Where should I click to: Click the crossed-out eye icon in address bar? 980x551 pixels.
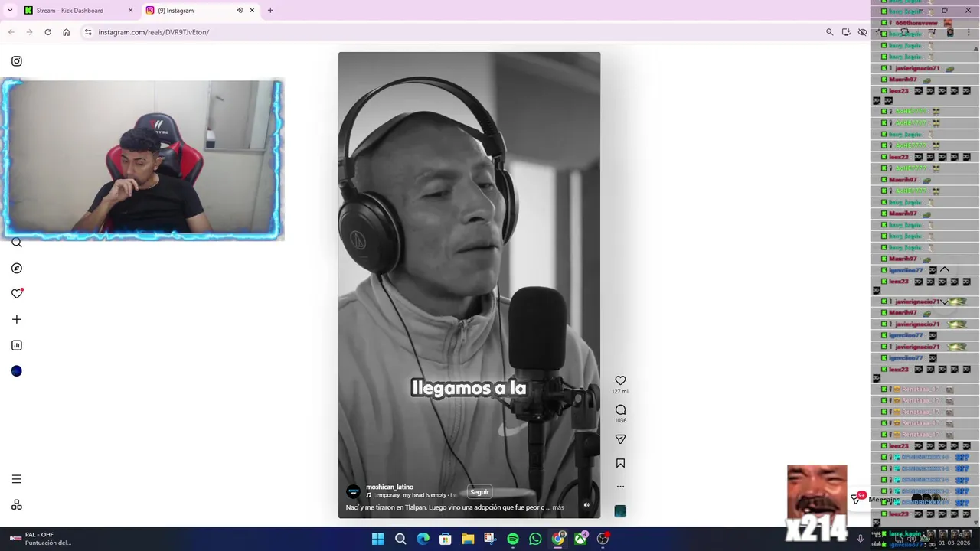pyautogui.click(x=863, y=32)
